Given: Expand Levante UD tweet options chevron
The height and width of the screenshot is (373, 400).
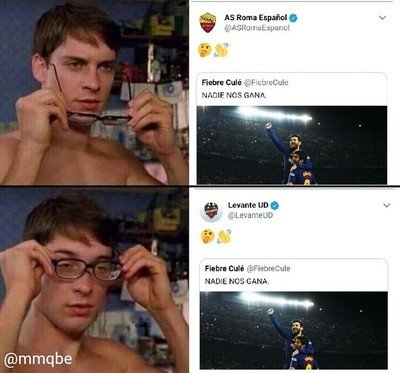Looking at the screenshot, I should [x=386, y=205].
